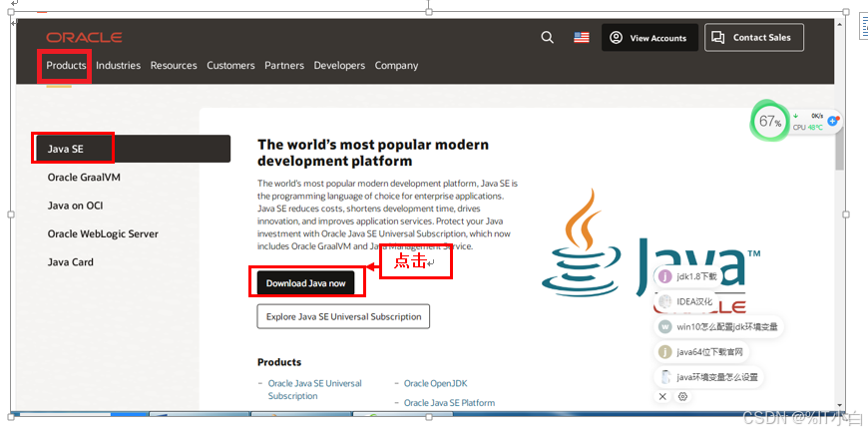Open the Industries menu
The height and width of the screenshot is (433, 868).
point(118,65)
